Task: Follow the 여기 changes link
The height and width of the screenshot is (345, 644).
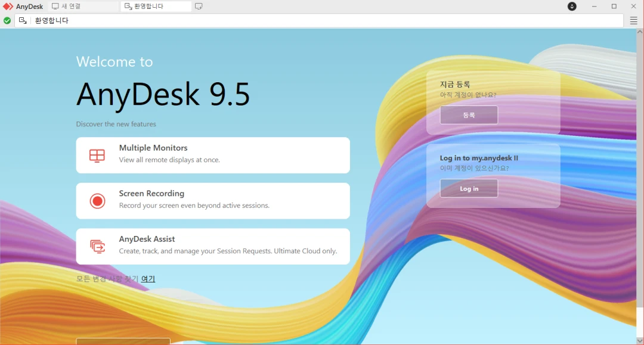Action: click(148, 278)
